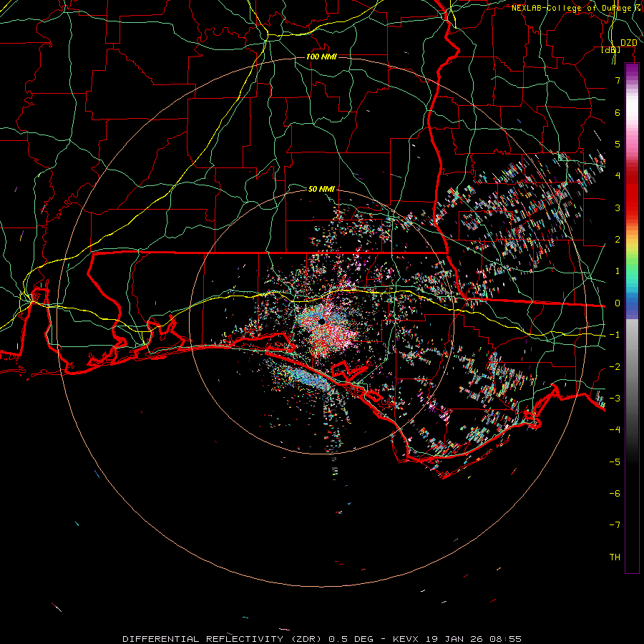Click the TH label on color scale
644x644 pixels.
pyautogui.click(x=615, y=557)
